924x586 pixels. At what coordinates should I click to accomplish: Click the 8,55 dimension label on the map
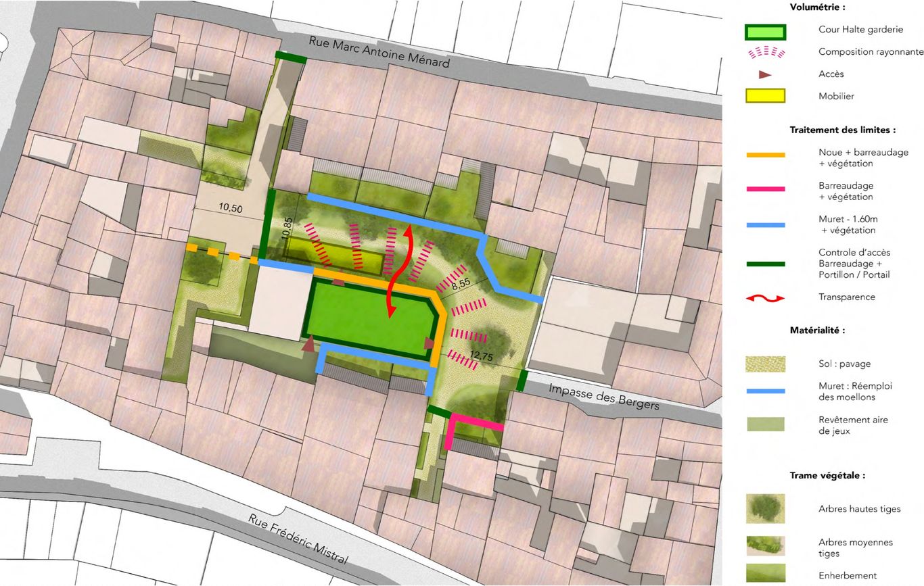tap(461, 286)
